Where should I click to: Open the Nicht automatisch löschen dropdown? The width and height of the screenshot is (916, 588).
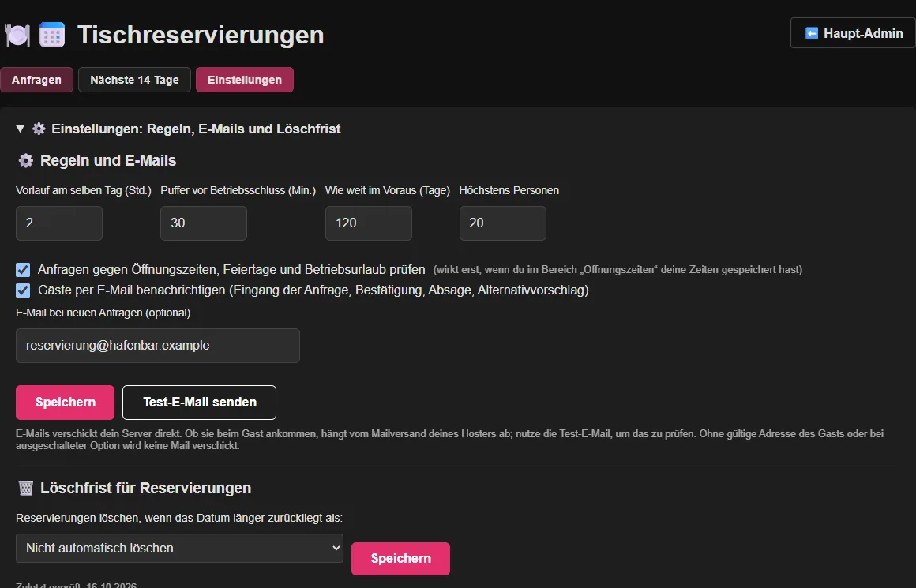point(179,549)
